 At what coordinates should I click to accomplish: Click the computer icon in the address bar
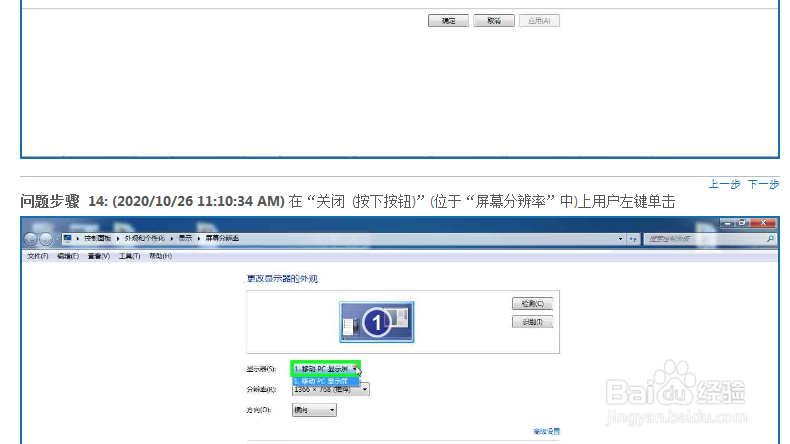click(x=68, y=238)
